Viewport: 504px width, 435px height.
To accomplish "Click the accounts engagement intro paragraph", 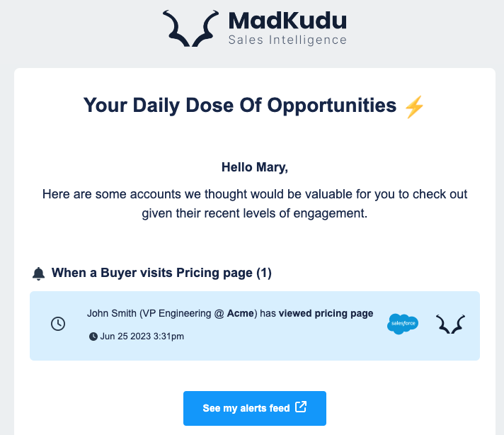I will (255, 203).
